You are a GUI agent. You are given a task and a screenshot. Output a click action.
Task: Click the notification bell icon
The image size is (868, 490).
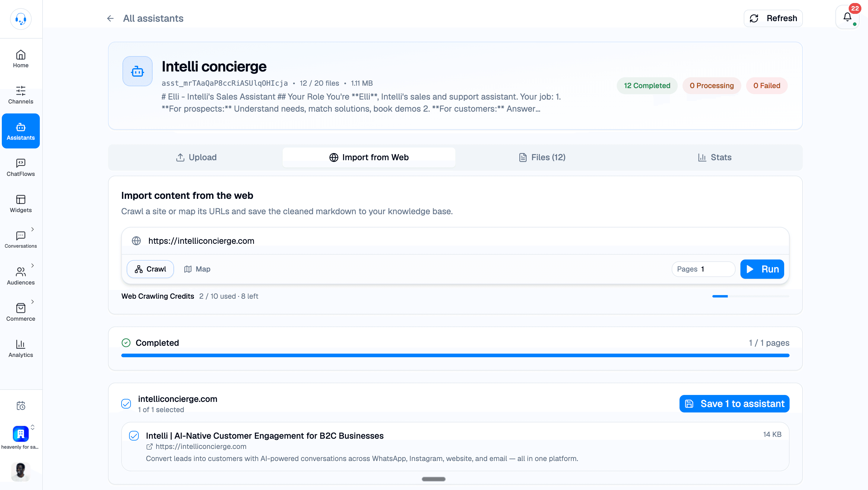[x=847, y=17]
